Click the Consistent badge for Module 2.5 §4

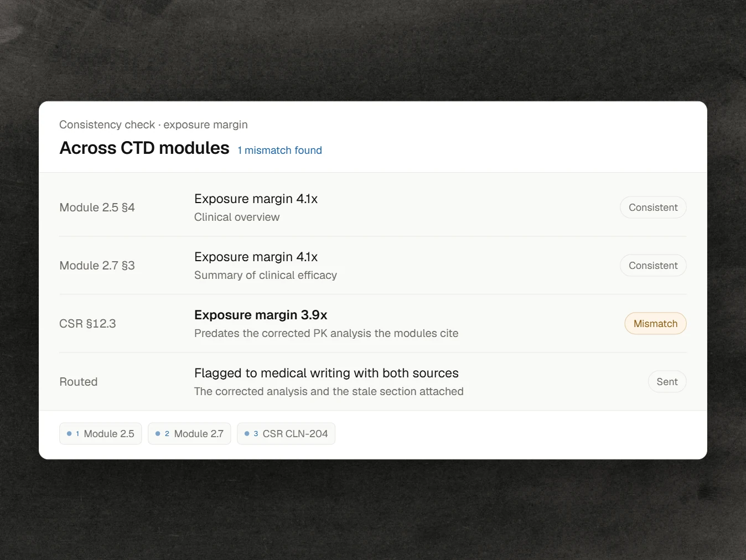coord(653,208)
